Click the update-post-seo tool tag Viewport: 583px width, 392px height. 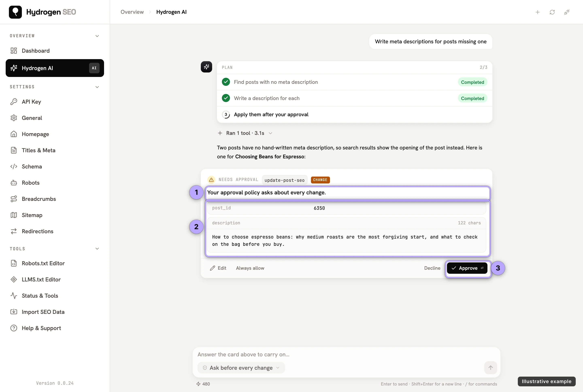tap(284, 180)
